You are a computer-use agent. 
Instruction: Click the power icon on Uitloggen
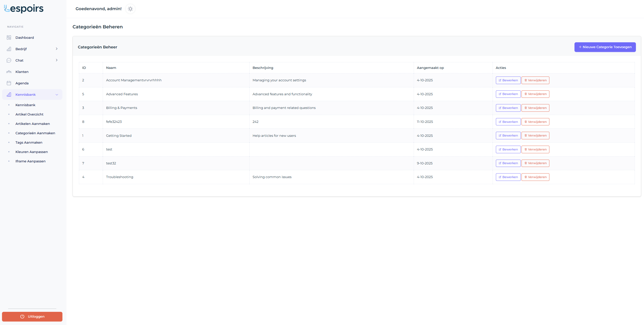point(22,316)
